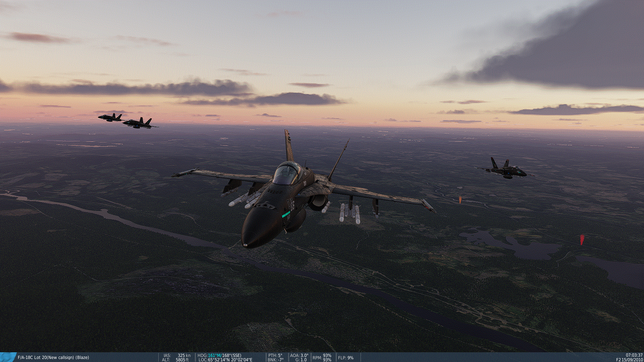The width and height of the screenshot is (644, 362).
Task: Click the blue aircraft icon at far left
Action: [x=7, y=357]
